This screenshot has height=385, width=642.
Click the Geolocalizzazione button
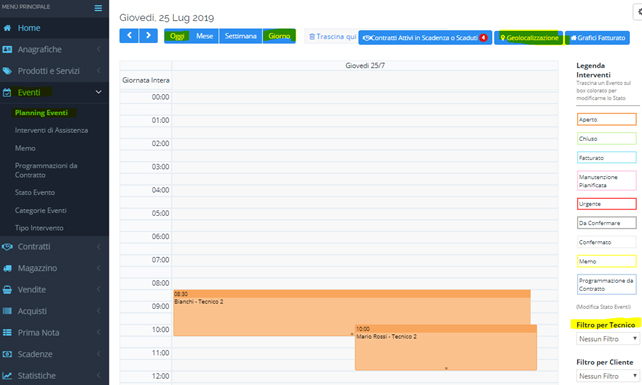point(529,38)
